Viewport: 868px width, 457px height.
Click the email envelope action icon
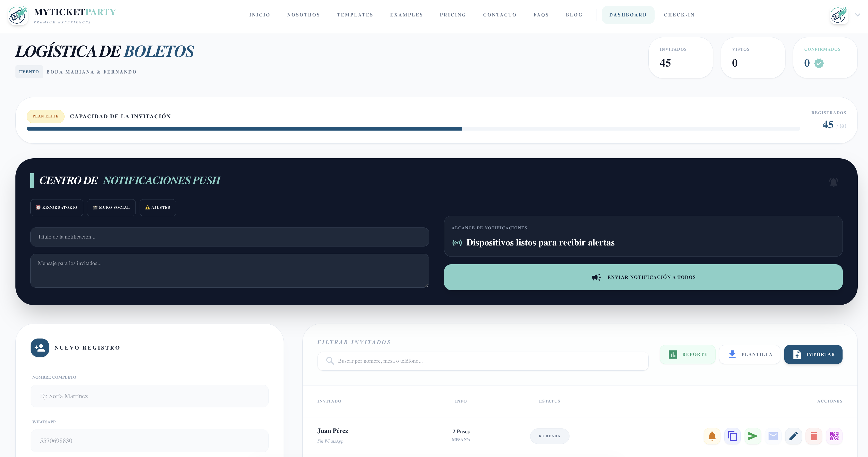click(773, 436)
